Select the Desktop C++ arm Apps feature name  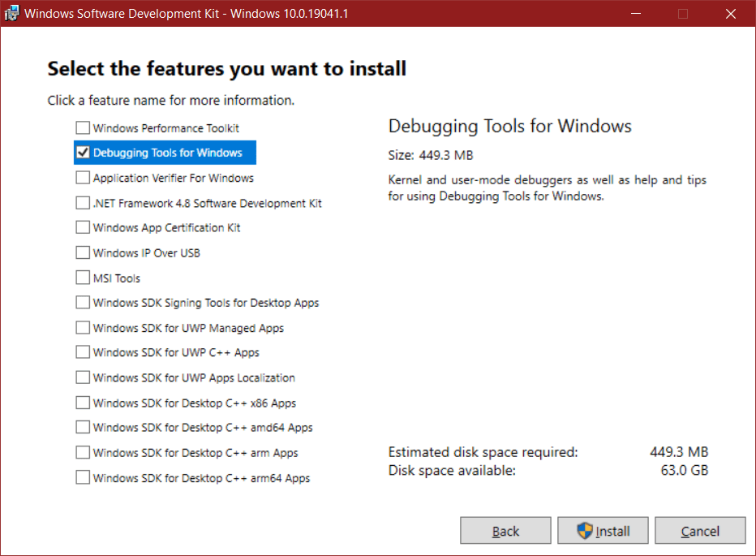(x=195, y=453)
